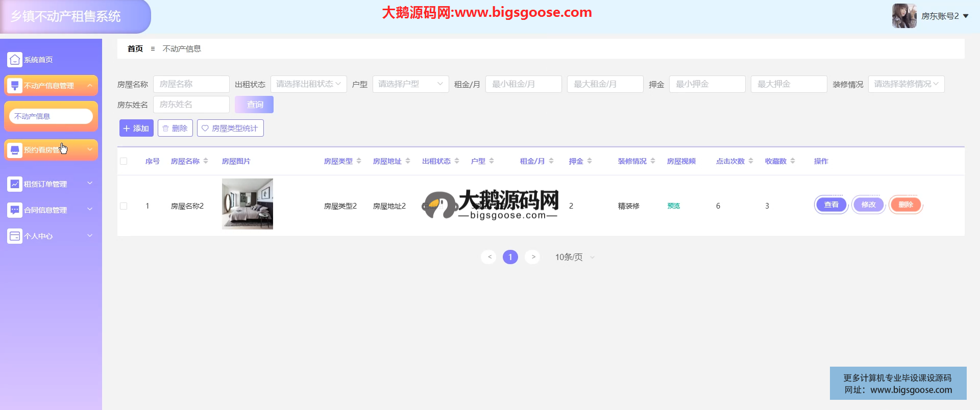Open the 户型 selection dropdown
The width and height of the screenshot is (980, 410).
(410, 84)
